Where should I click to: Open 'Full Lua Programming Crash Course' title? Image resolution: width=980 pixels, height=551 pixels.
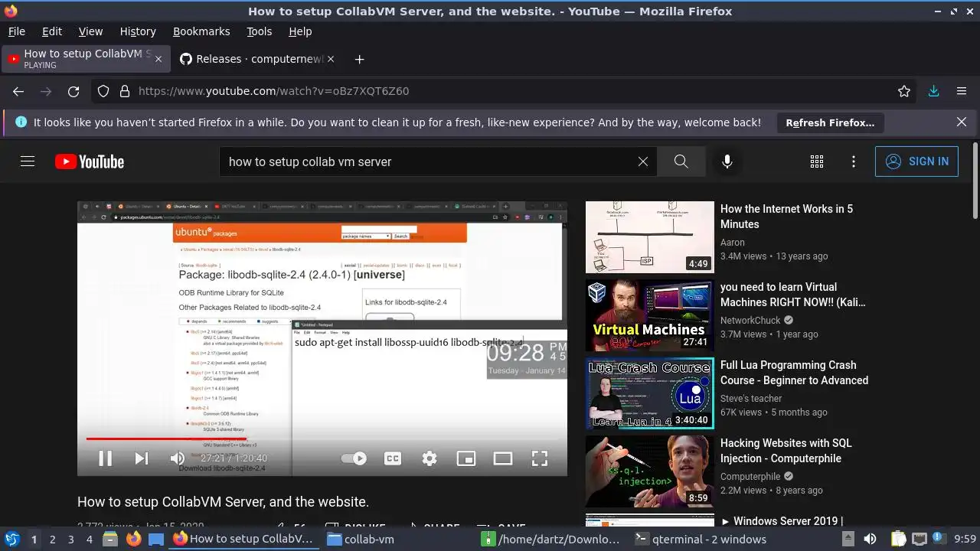click(794, 373)
